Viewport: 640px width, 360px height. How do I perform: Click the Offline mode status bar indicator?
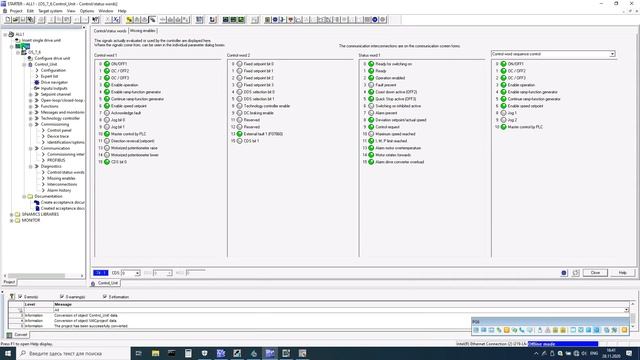tap(563, 344)
